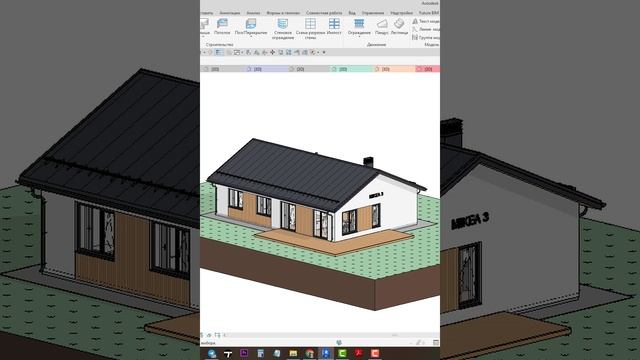Activate the Ограждение railing tool
The width and height of the screenshot is (640, 360).
tap(359, 27)
